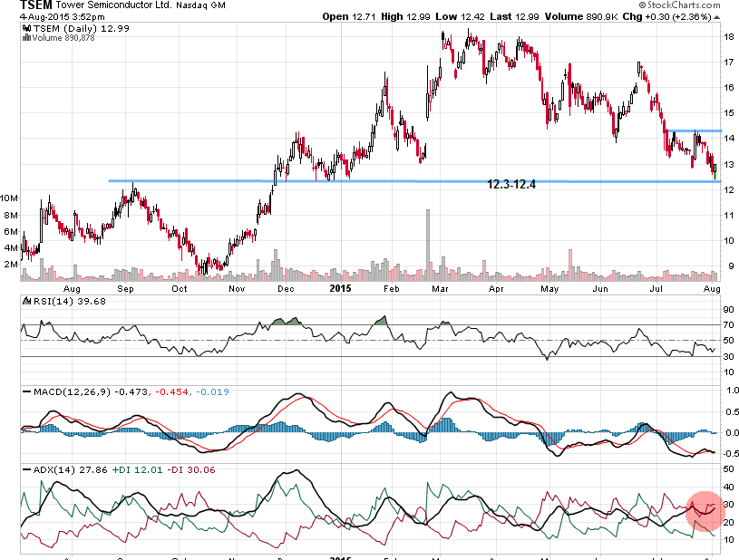Click the Volume 890.9K header value

[x=581, y=16]
